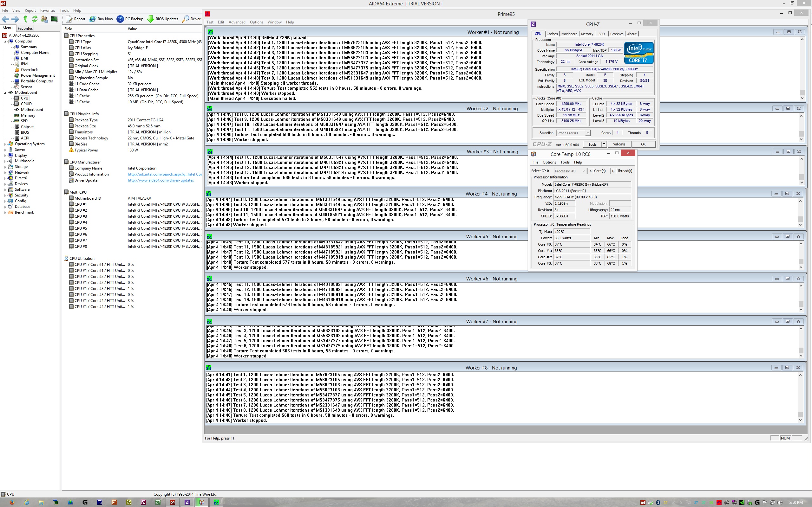Switch to the Favorites tab in AIDA64
This screenshot has width=812, height=507.
[25, 29]
